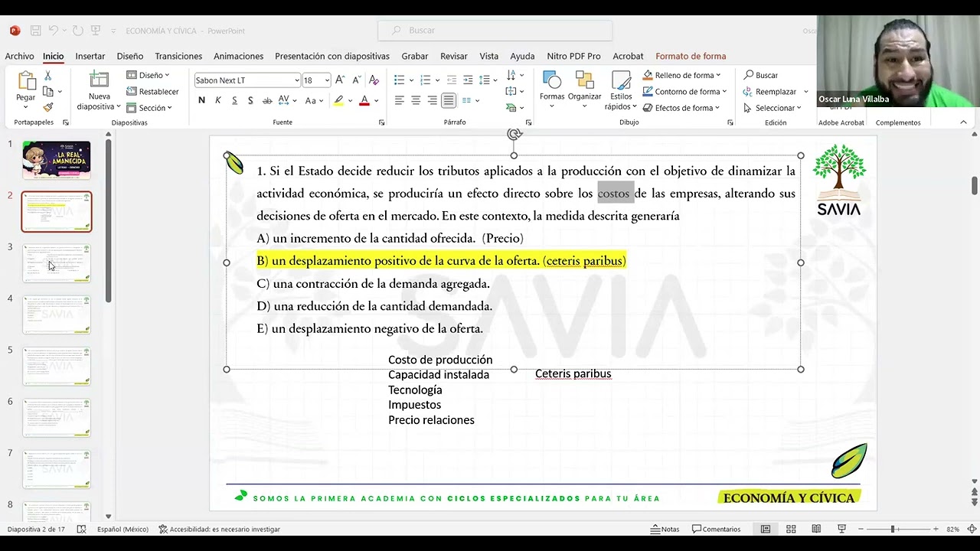Screen dimensions: 980x551
Task: Open the Nitro PDF Pro tab
Action: pyautogui.click(x=573, y=56)
